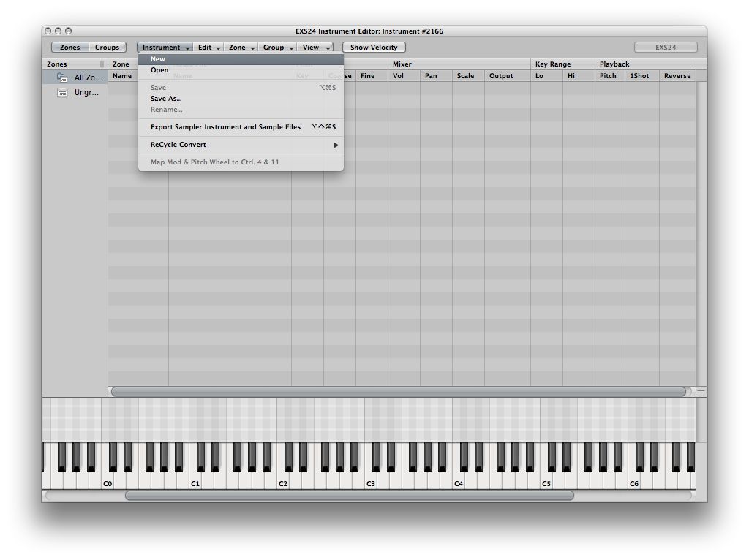
Task: Click the Ungrouped zones list icon
Action: point(62,93)
